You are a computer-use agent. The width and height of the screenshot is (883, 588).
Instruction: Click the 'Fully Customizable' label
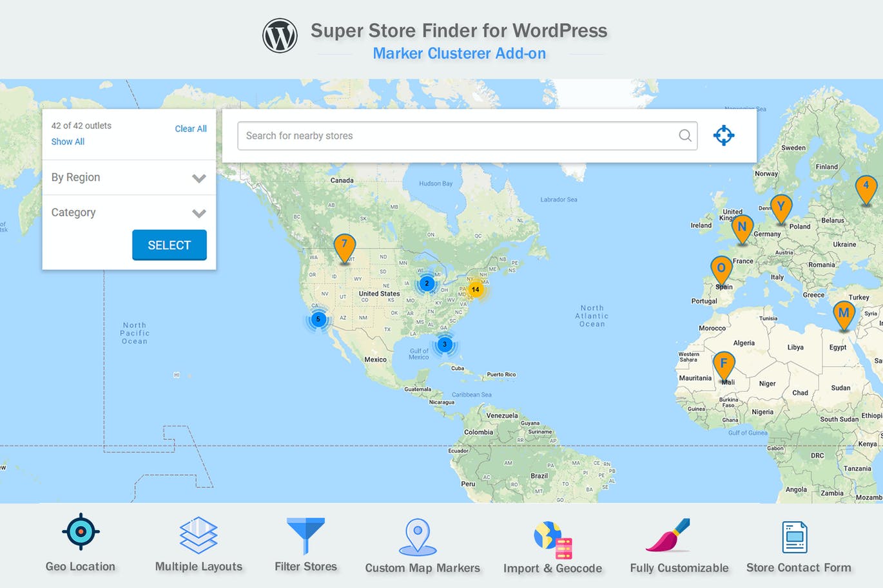[x=679, y=568]
